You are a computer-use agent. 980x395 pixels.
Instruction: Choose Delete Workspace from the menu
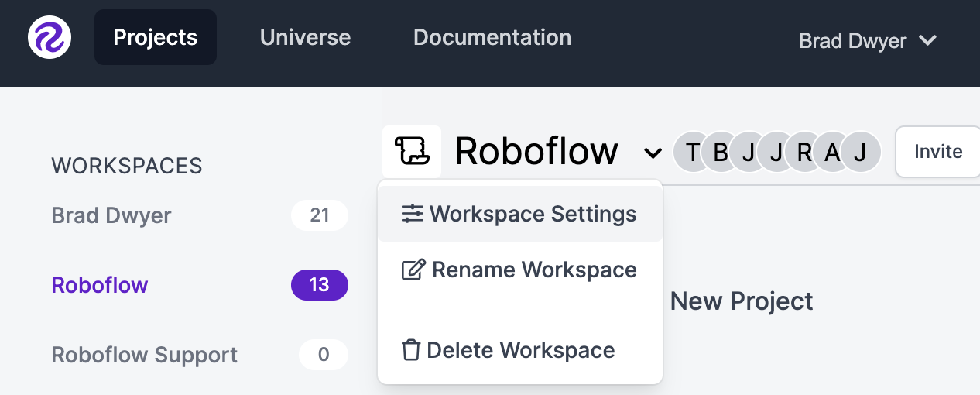520,350
